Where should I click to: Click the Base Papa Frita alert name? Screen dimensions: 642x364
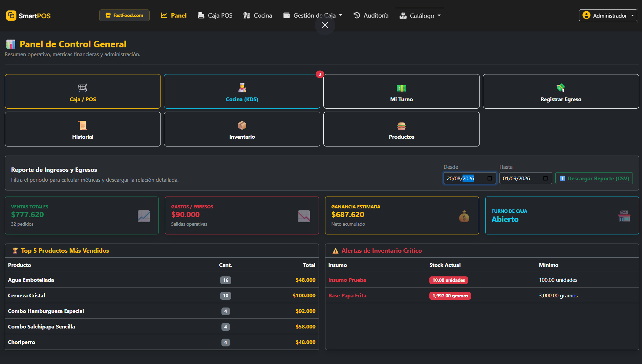click(x=347, y=295)
